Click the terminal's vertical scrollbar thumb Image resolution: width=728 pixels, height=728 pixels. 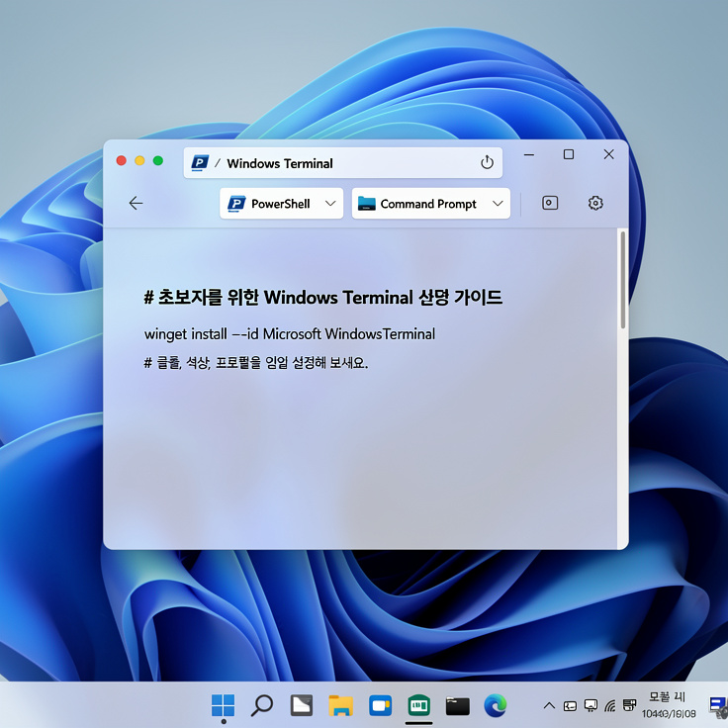tap(622, 279)
